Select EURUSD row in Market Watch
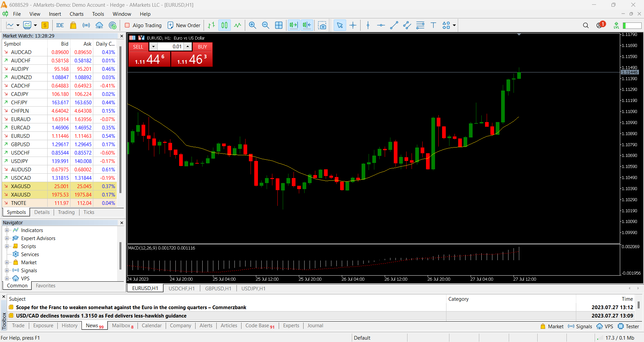 [59, 136]
